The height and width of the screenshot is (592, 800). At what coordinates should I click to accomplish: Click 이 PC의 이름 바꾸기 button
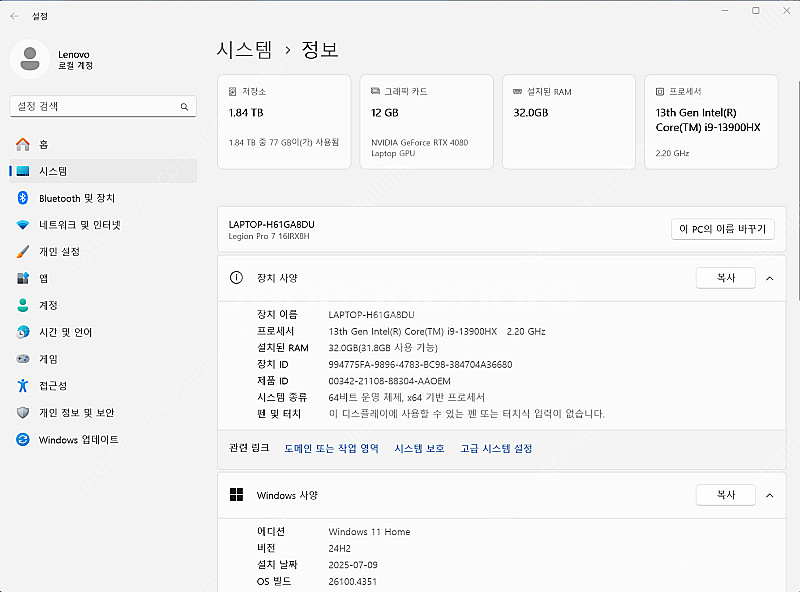coord(722,229)
